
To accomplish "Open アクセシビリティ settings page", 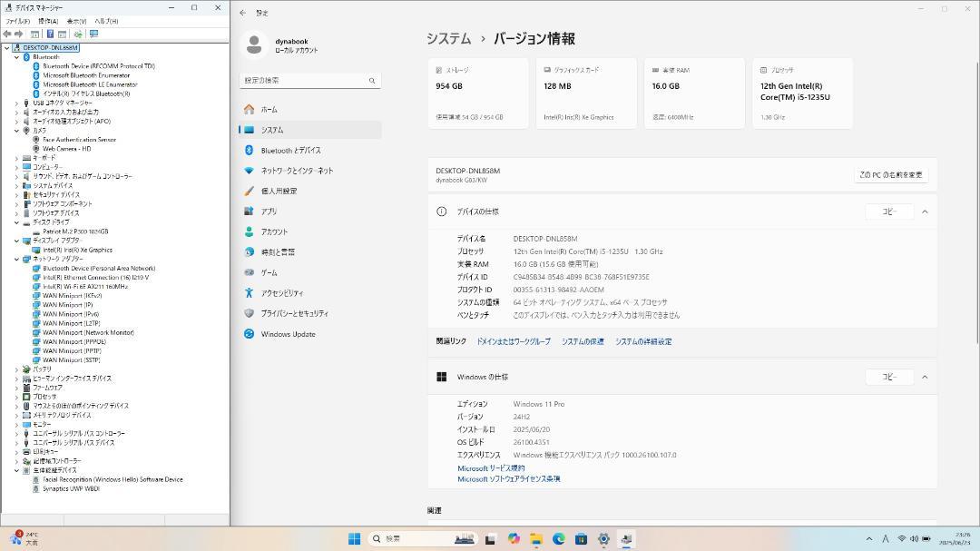I will point(310,293).
